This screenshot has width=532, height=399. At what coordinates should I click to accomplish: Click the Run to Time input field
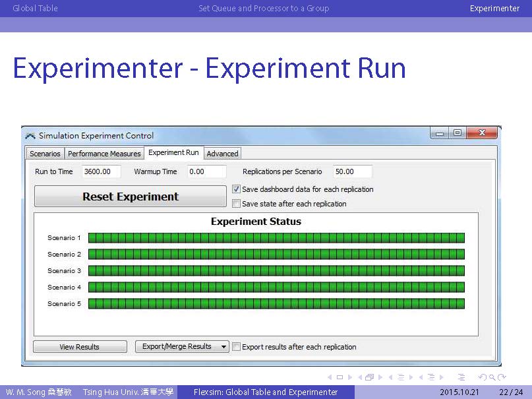[x=101, y=171]
